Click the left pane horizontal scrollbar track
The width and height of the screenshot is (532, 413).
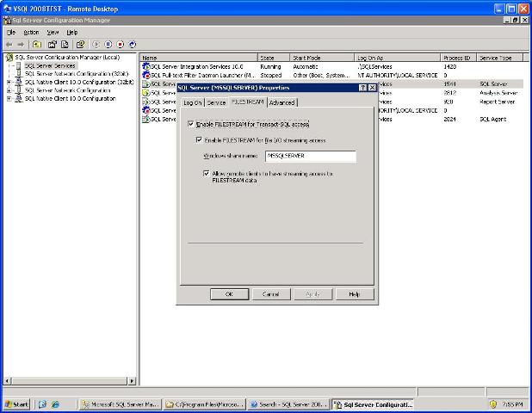(69, 381)
